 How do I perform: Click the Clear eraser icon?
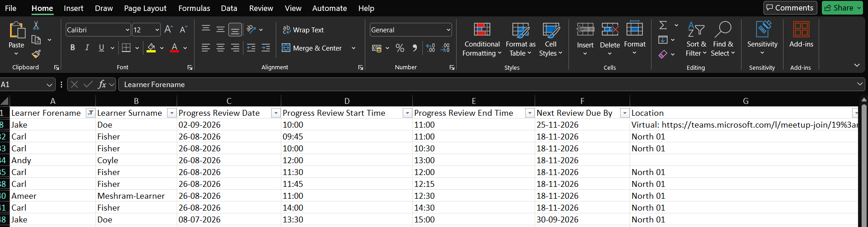(x=663, y=54)
